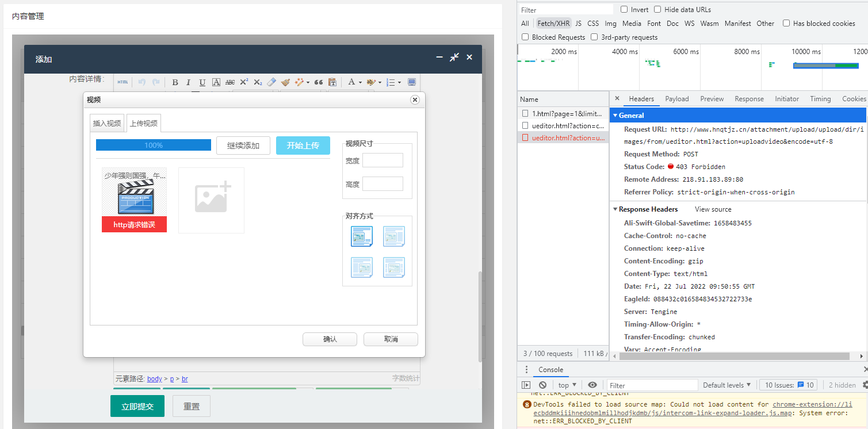Click 立即提交 submit button
Viewport: 868px width, 429px height.
(137, 406)
